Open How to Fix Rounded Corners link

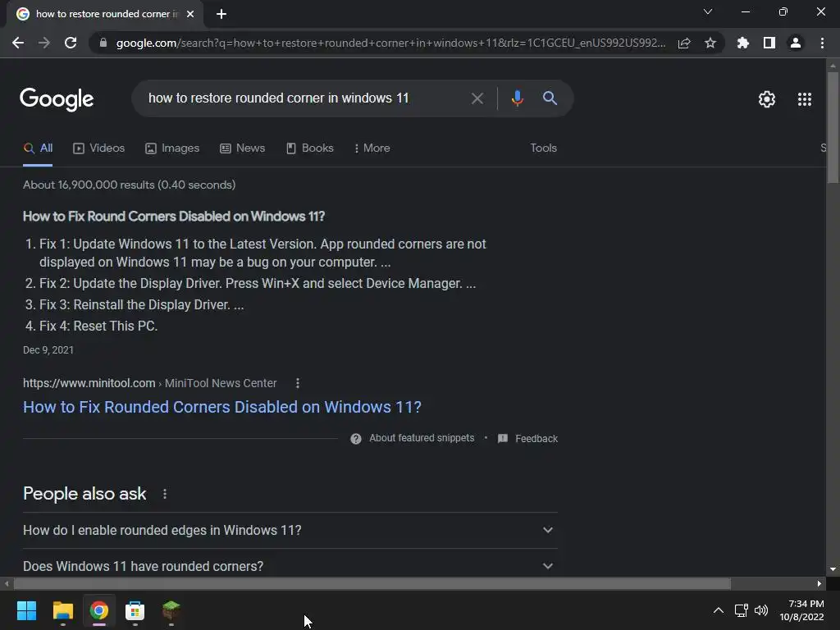tap(221, 407)
